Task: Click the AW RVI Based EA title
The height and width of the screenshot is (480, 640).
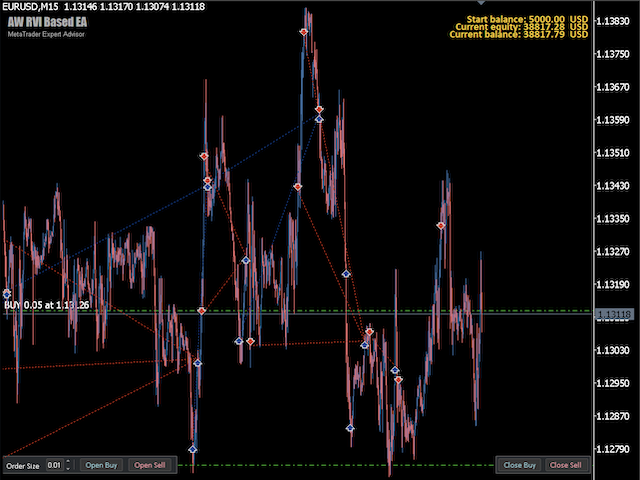Action: coord(47,22)
